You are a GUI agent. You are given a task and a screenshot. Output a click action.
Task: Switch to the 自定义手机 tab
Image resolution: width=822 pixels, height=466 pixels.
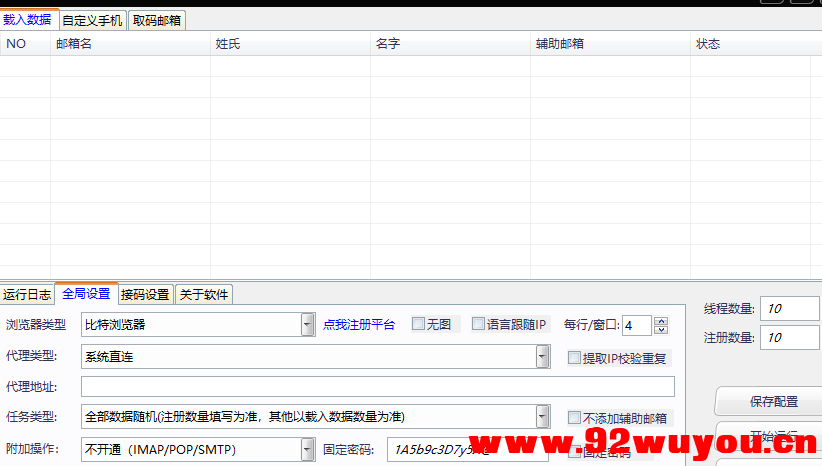[x=93, y=19]
